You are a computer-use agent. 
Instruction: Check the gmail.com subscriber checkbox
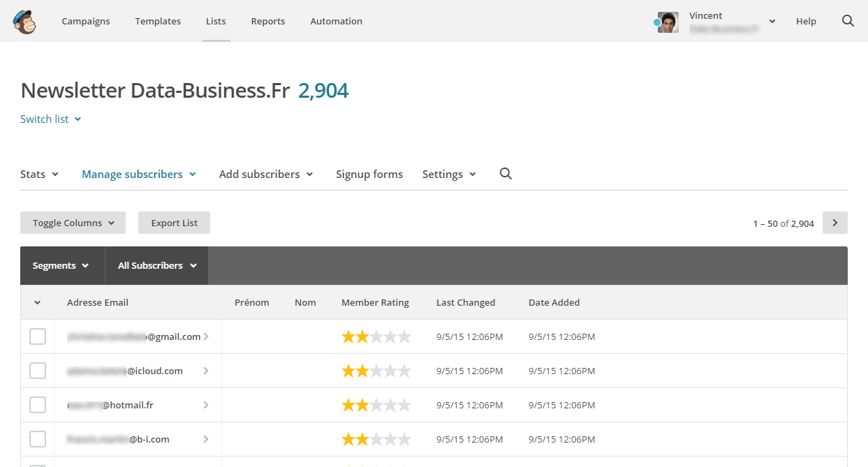(x=38, y=336)
